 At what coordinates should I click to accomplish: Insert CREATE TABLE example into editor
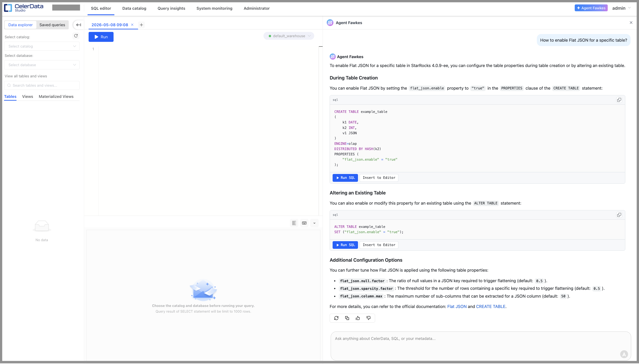tap(379, 178)
